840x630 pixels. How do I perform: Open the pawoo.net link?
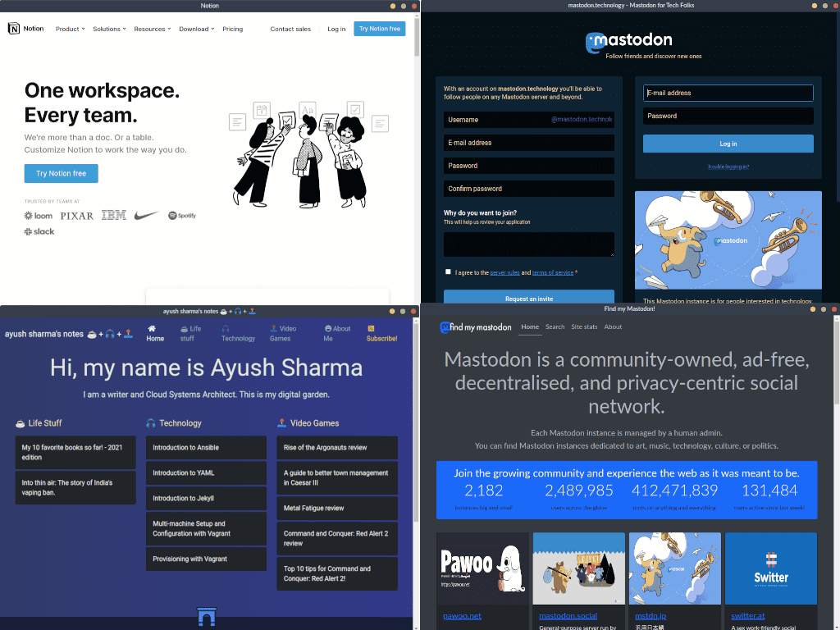(x=462, y=616)
